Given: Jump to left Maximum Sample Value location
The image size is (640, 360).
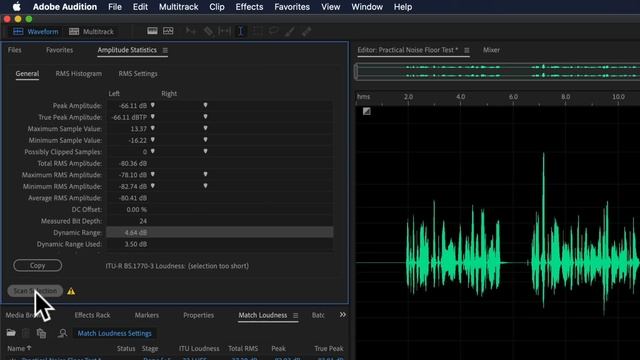Looking at the screenshot, I should [x=153, y=128].
